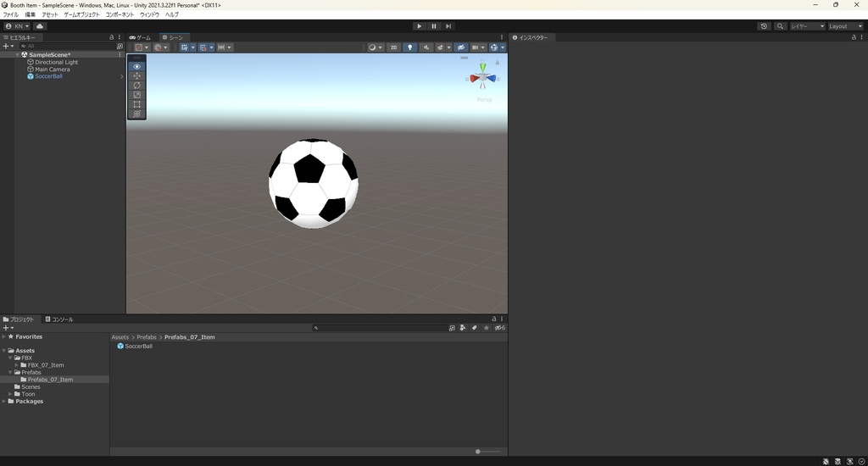
Task: Select the Rect tool in Scene toolbar
Action: 136,104
